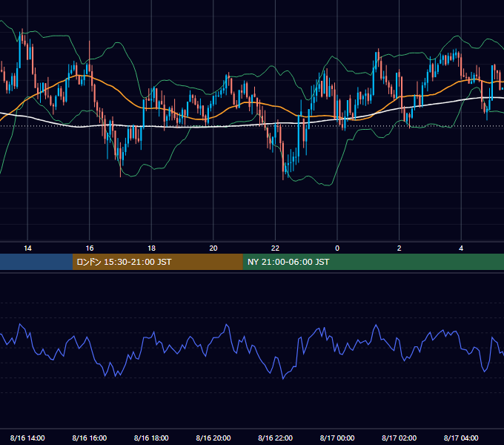The height and width of the screenshot is (445, 504).
Task: Click the 0 hour label on upper axis
Action: (x=337, y=248)
